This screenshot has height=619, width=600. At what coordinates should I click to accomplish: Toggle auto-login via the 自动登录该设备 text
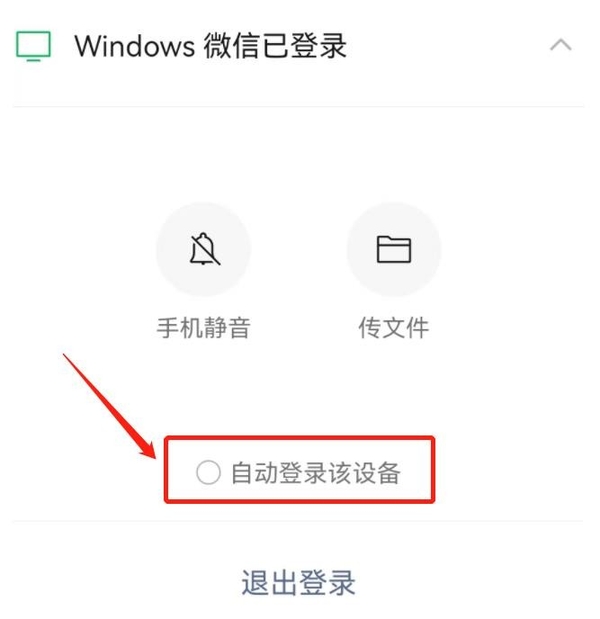click(315, 473)
